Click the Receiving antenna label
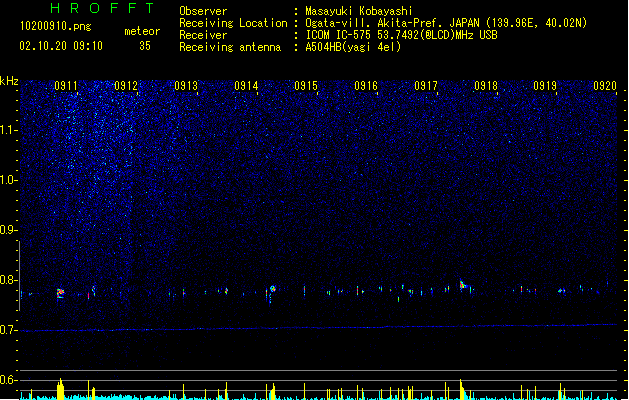The width and height of the screenshot is (629, 400). coord(230,47)
